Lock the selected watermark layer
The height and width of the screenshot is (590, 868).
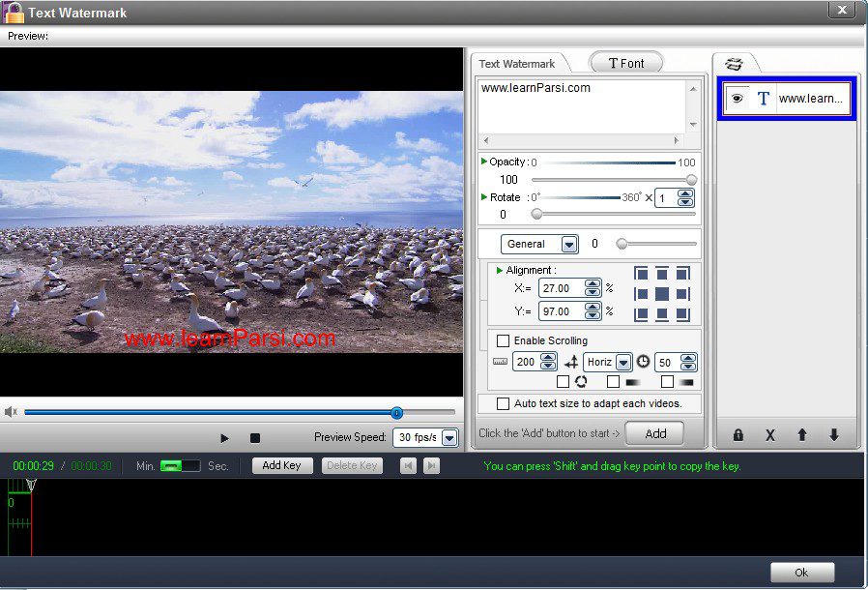(738, 435)
